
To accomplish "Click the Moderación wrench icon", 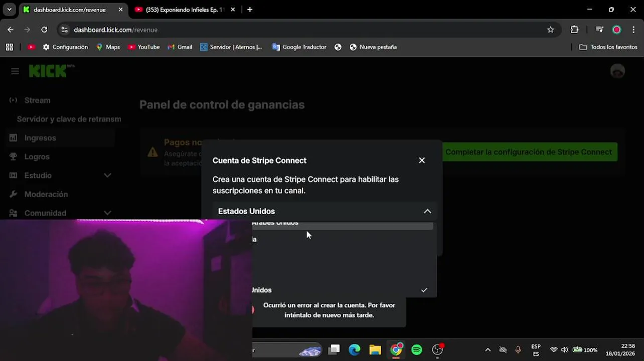I will click(x=14, y=194).
